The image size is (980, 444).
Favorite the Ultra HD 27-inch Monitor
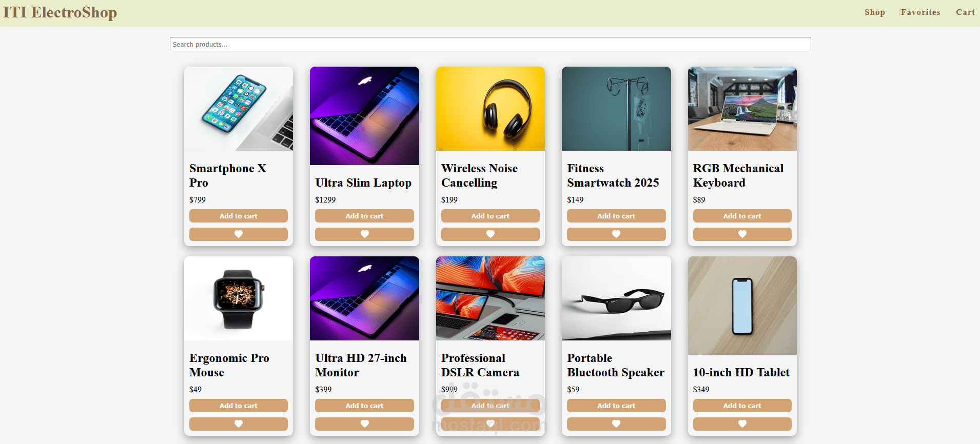[x=364, y=424]
